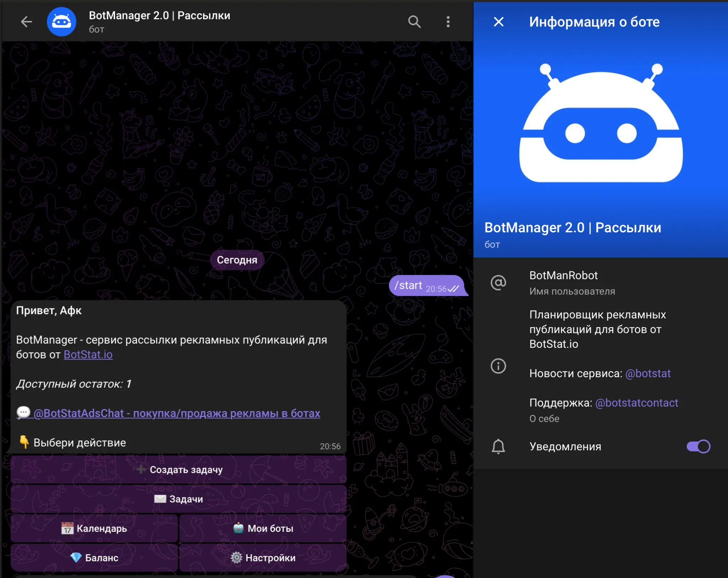728x578 pixels.
Task: Go back using the arrow icon
Action: tap(27, 22)
